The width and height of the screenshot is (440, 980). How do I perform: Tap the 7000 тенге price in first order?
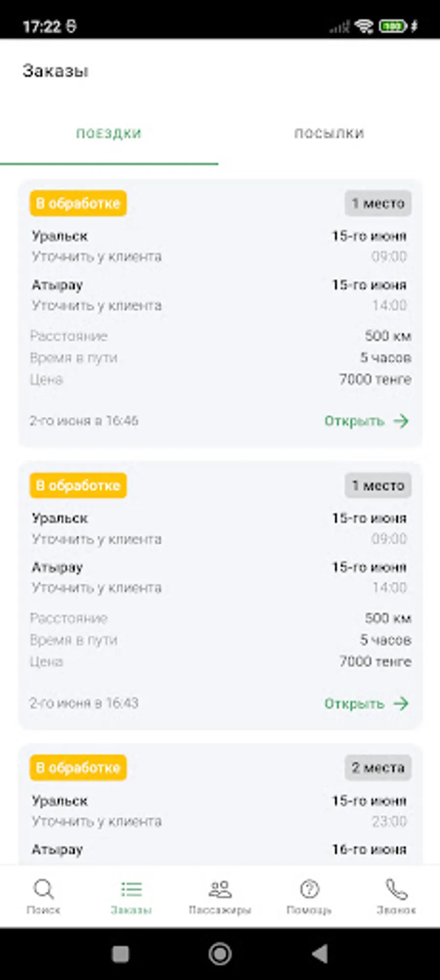(375, 379)
